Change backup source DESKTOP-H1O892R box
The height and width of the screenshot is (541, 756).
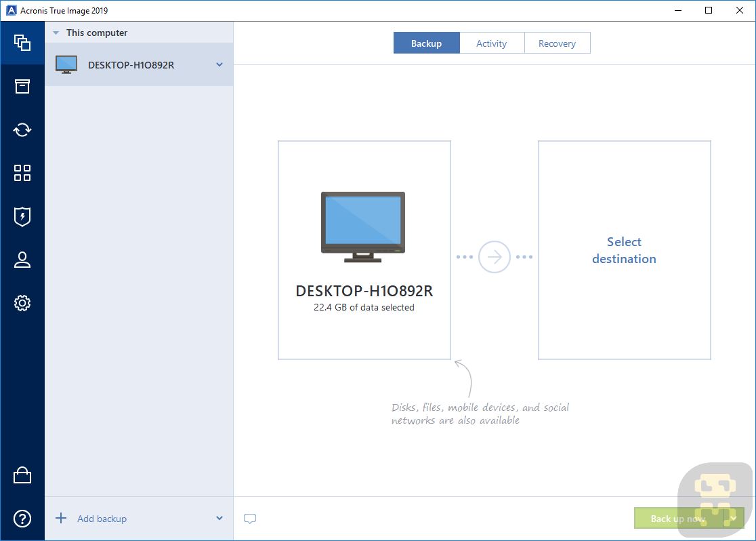click(364, 250)
